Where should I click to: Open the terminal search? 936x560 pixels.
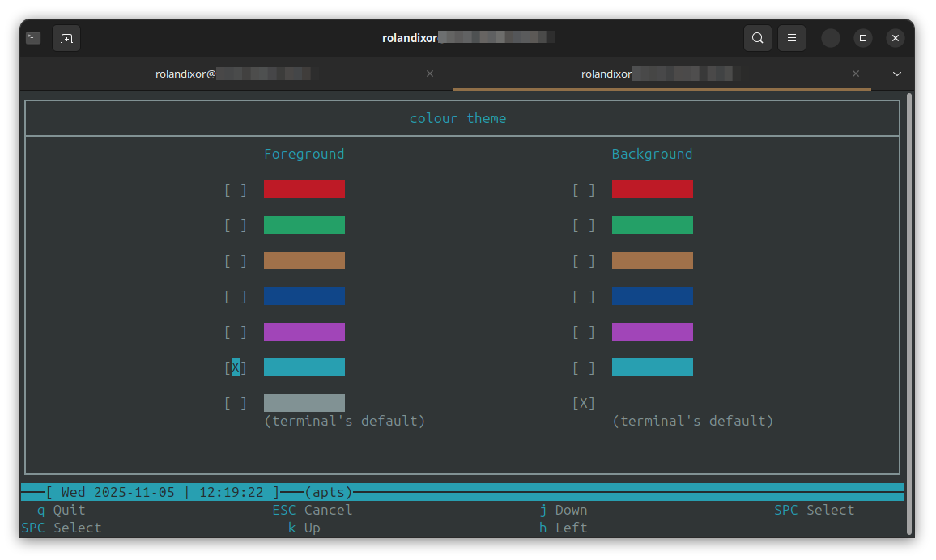758,38
